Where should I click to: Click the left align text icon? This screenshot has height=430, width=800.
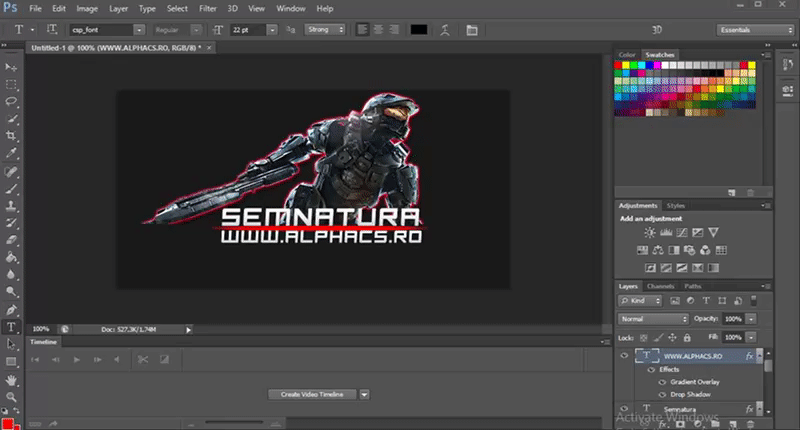coord(361,29)
